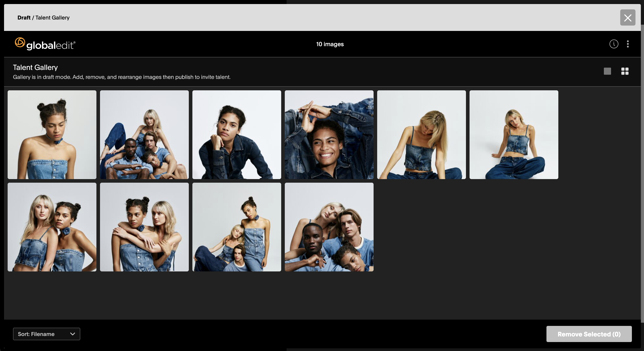Click the vertical scrollbar on the right
The height and width of the screenshot is (351, 644).
coord(642,174)
